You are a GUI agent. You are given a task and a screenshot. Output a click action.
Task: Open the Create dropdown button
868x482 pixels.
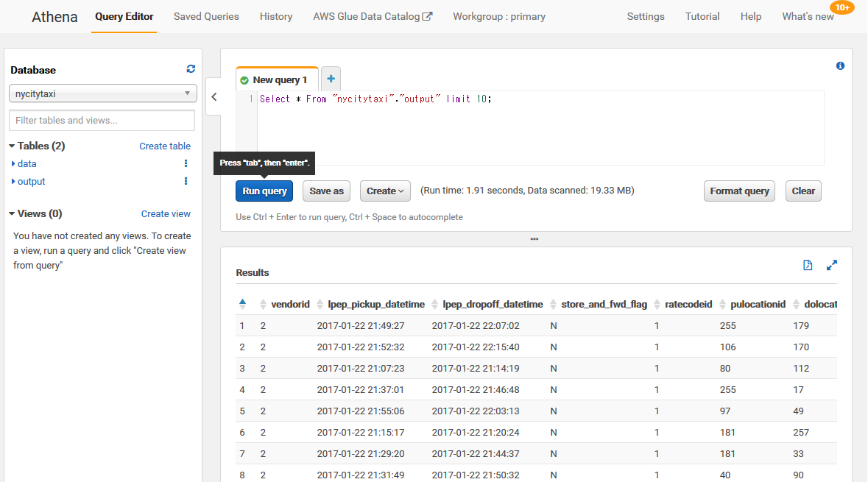click(x=385, y=191)
